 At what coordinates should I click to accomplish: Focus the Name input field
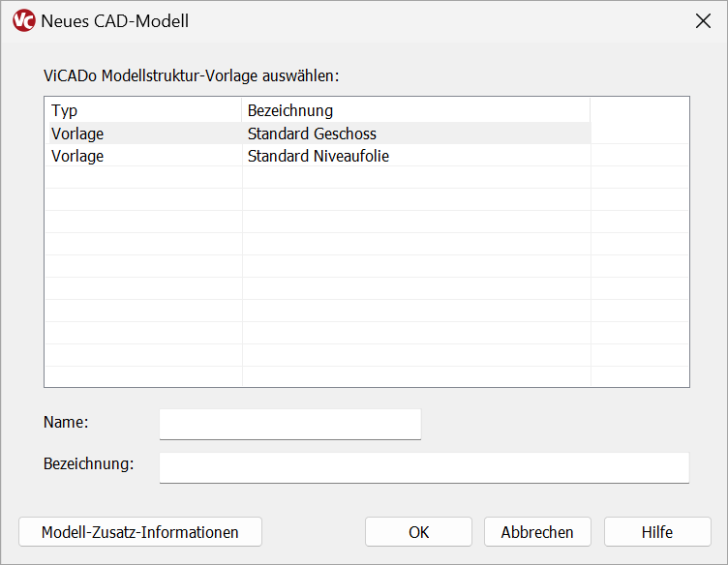tap(290, 424)
